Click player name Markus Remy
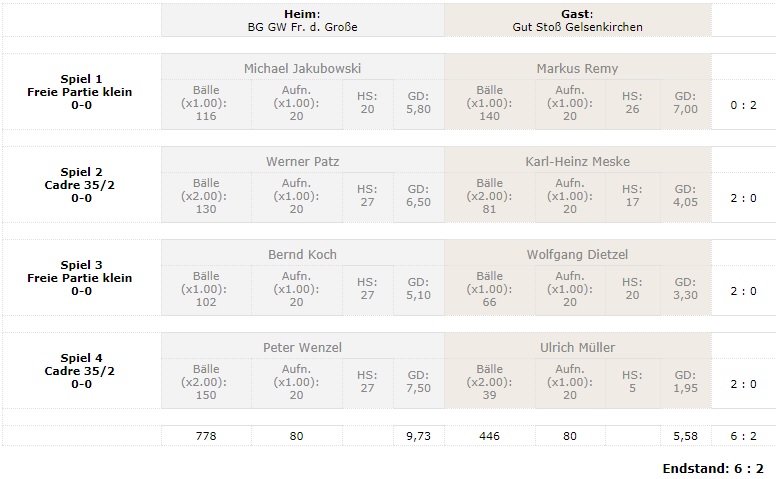The image size is (776, 479). pyautogui.click(x=577, y=68)
